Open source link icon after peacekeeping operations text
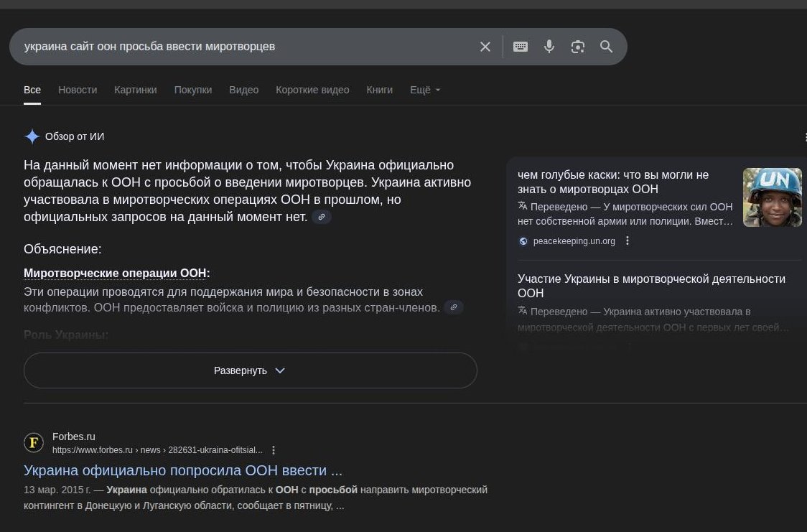Image resolution: width=807 pixels, height=532 pixels. coord(454,307)
